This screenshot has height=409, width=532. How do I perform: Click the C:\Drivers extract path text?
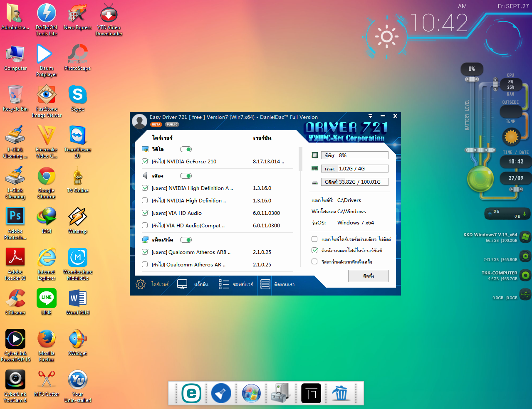(349, 200)
